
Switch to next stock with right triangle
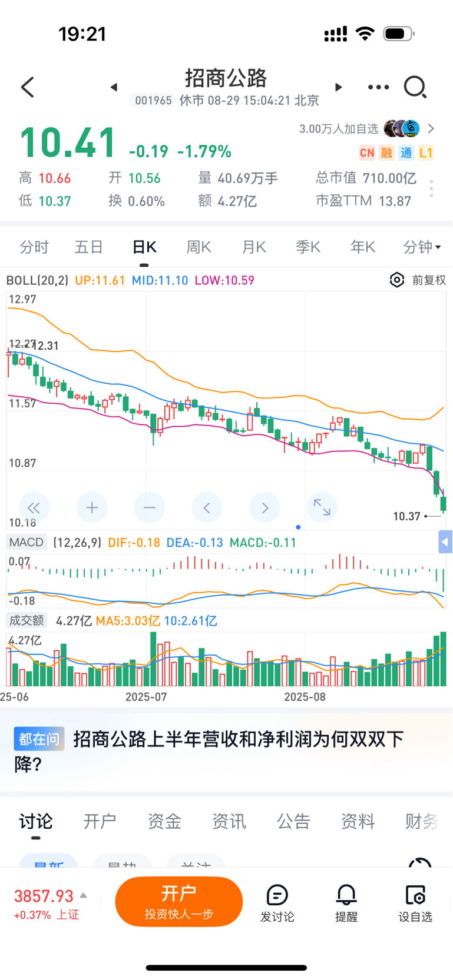[338, 87]
